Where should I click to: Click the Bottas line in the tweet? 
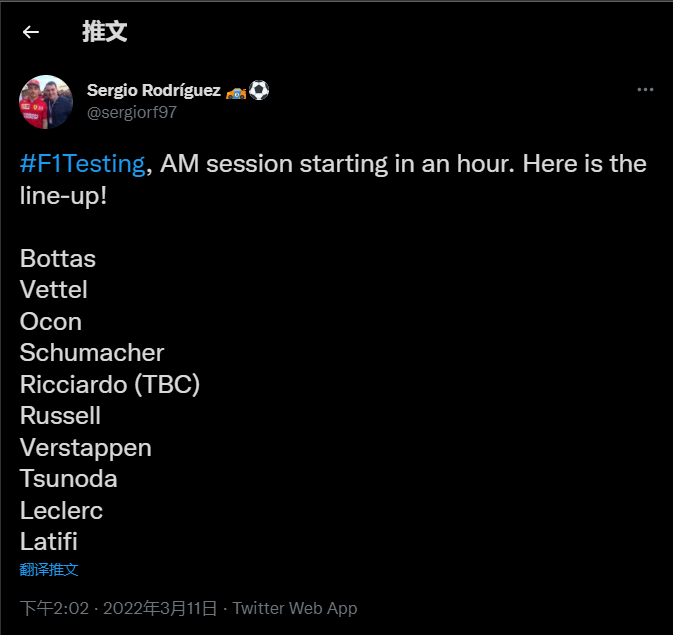pos(58,259)
